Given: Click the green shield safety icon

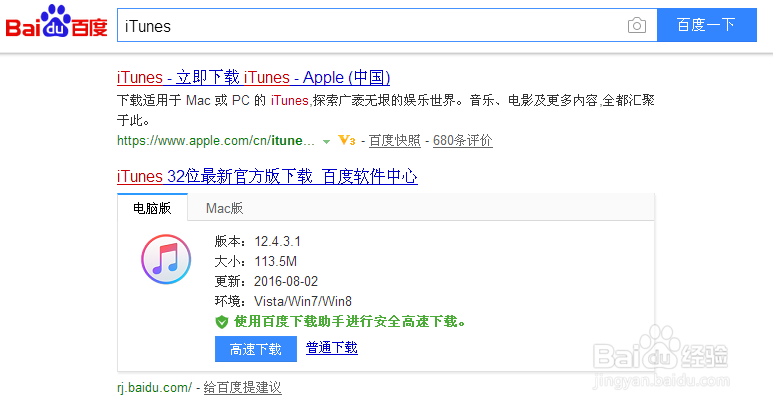Looking at the screenshot, I should [221, 322].
